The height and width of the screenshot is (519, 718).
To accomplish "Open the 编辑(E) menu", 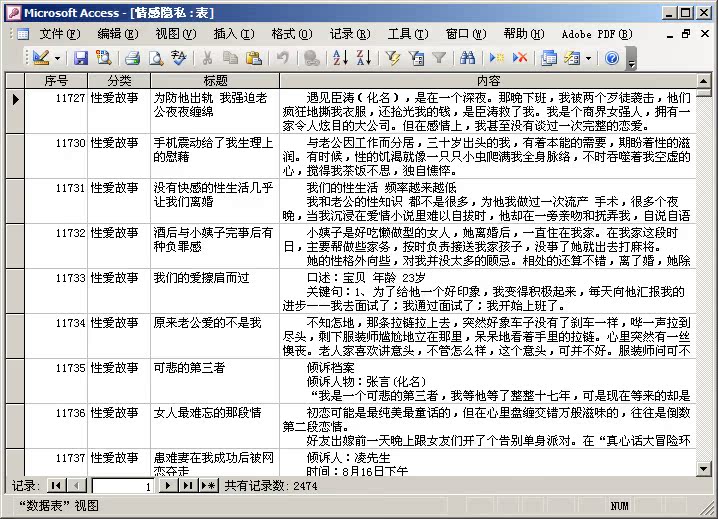I will [x=118, y=34].
